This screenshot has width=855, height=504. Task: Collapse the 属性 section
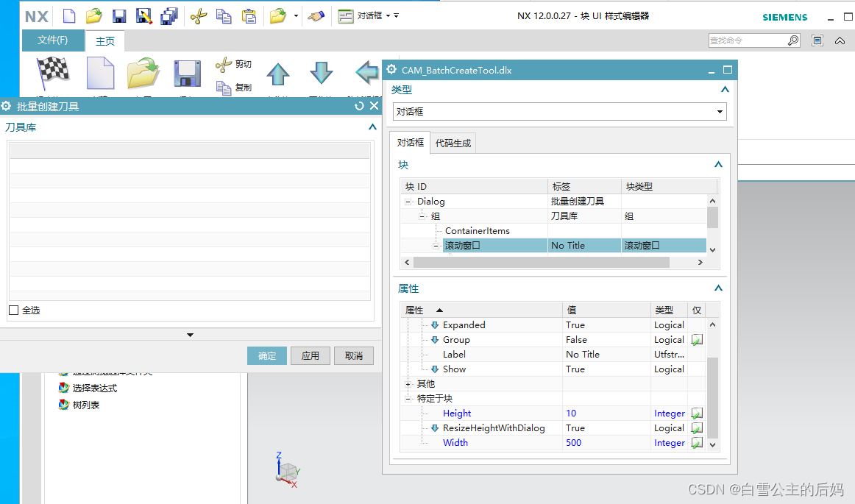coord(718,288)
